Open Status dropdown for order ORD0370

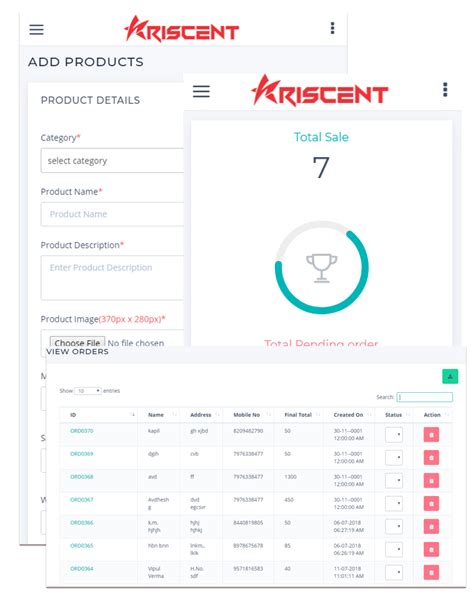pyautogui.click(x=394, y=435)
